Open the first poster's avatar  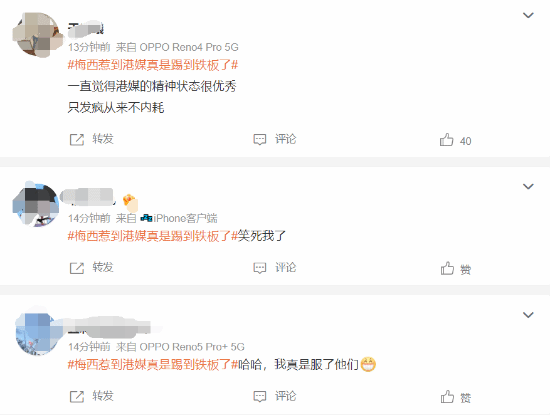click(38, 35)
